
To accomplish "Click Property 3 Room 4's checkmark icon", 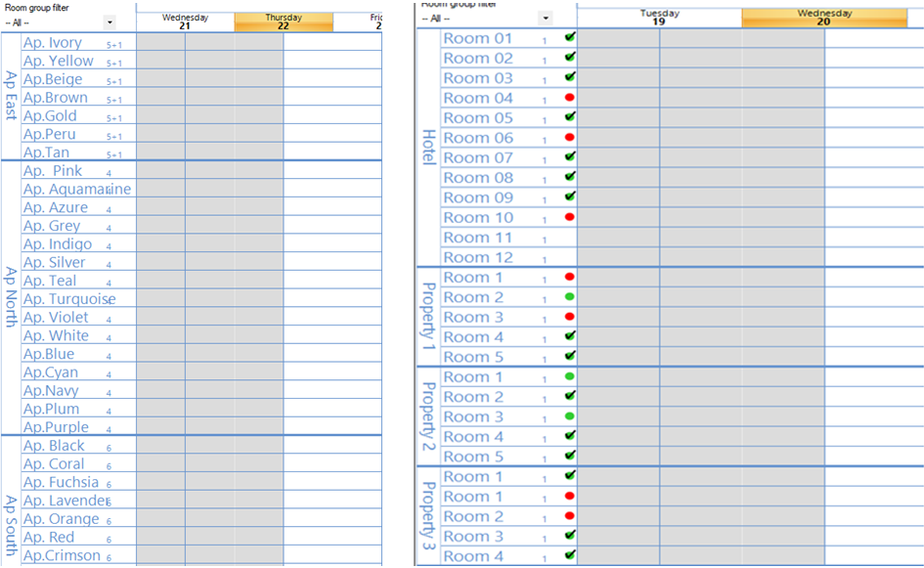I will coord(570,555).
